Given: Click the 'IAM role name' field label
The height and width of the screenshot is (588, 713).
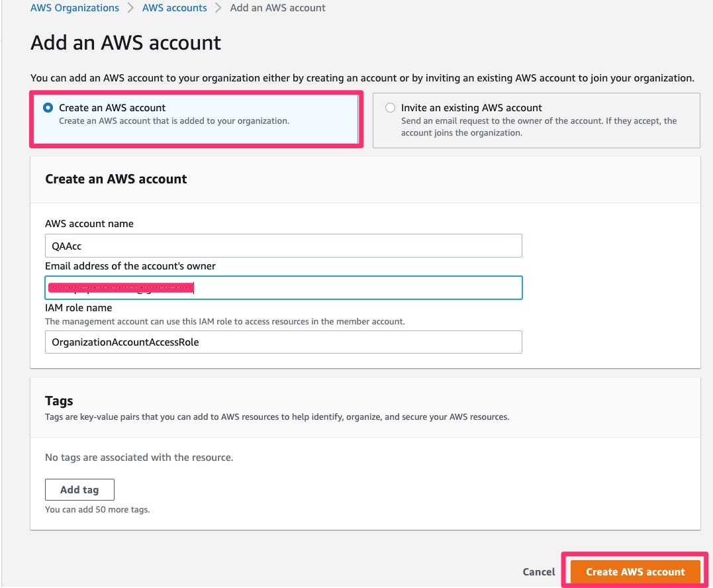Looking at the screenshot, I should point(78,308).
